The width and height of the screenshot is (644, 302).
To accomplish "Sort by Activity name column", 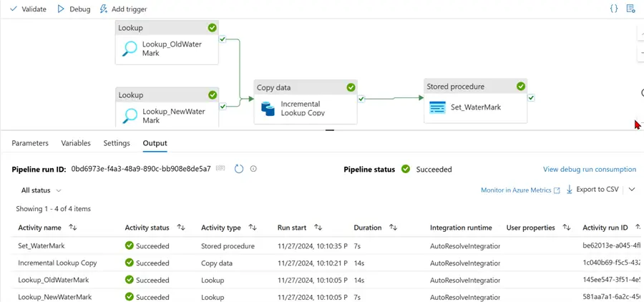I will pyautogui.click(x=73, y=228).
